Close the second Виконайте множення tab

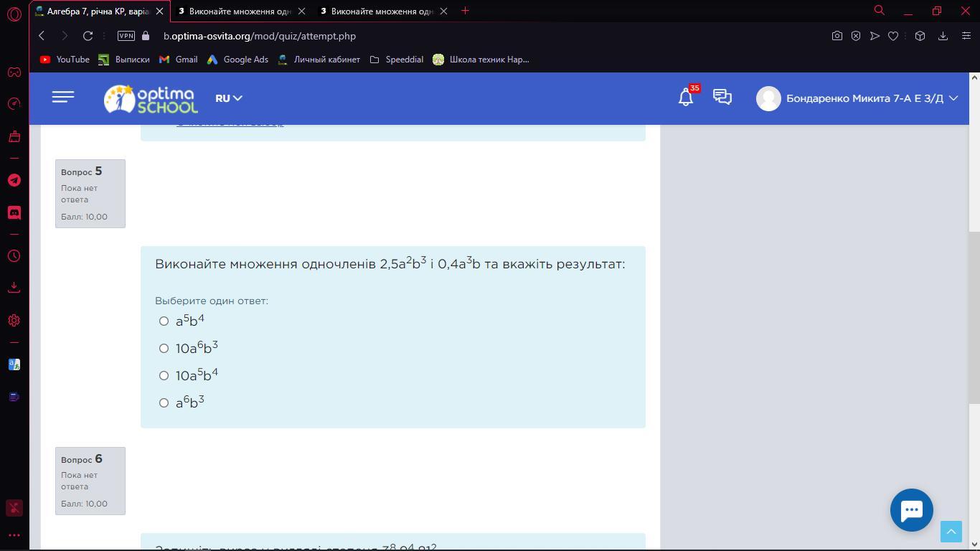point(301,11)
